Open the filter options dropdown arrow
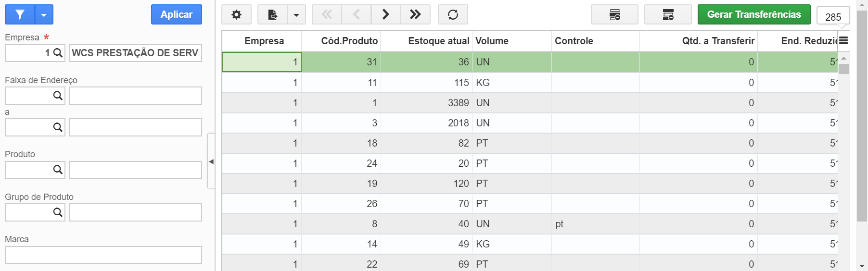The image size is (868, 271). point(44,14)
